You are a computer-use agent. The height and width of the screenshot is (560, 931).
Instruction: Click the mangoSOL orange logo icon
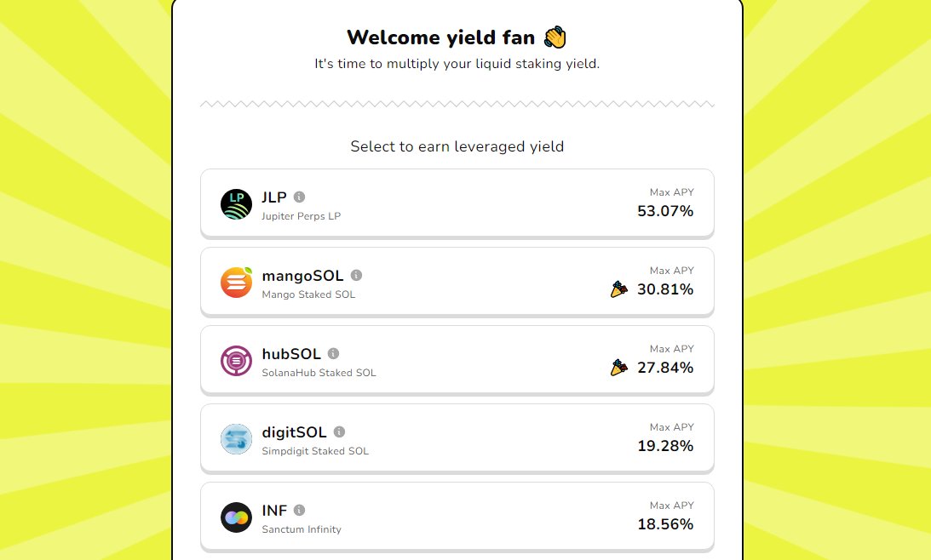236,283
